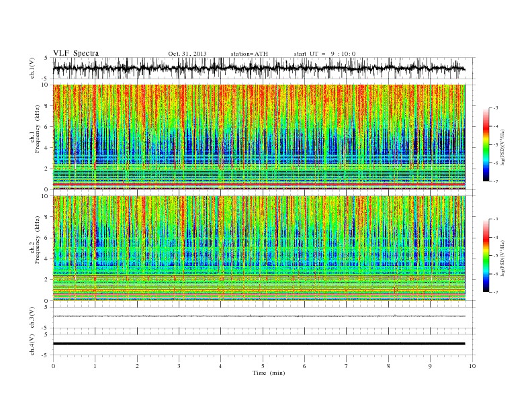This screenshot has width=532, height=411.
Task: Click the ch.2 spectrogram panel
Action: pyautogui.click(x=259, y=248)
